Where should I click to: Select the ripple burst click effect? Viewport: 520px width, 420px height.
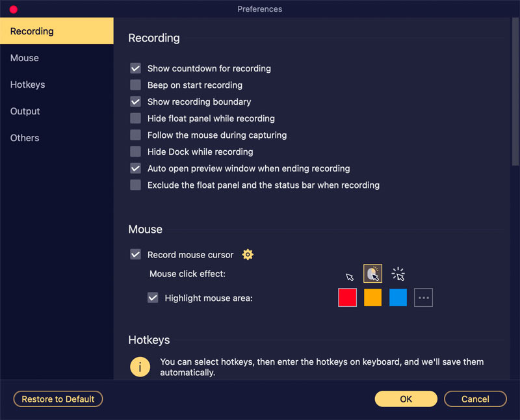(398, 273)
